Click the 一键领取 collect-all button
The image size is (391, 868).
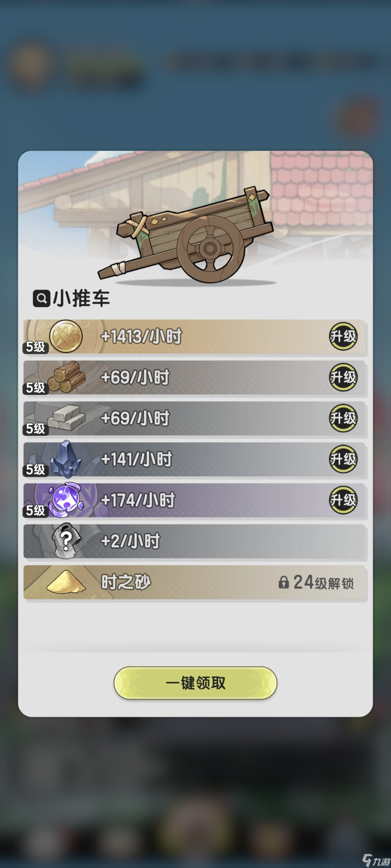[x=195, y=683]
